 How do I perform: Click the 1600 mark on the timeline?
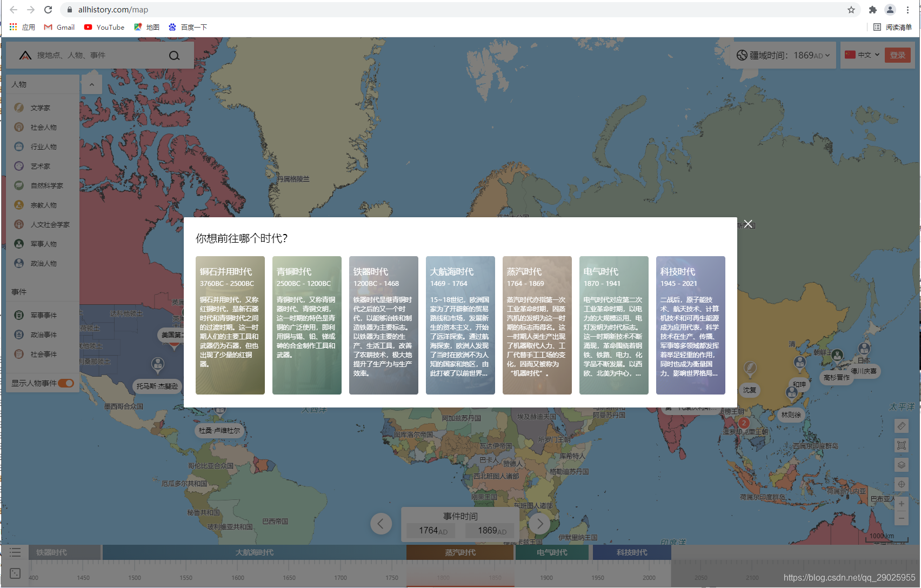tap(238, 578)
